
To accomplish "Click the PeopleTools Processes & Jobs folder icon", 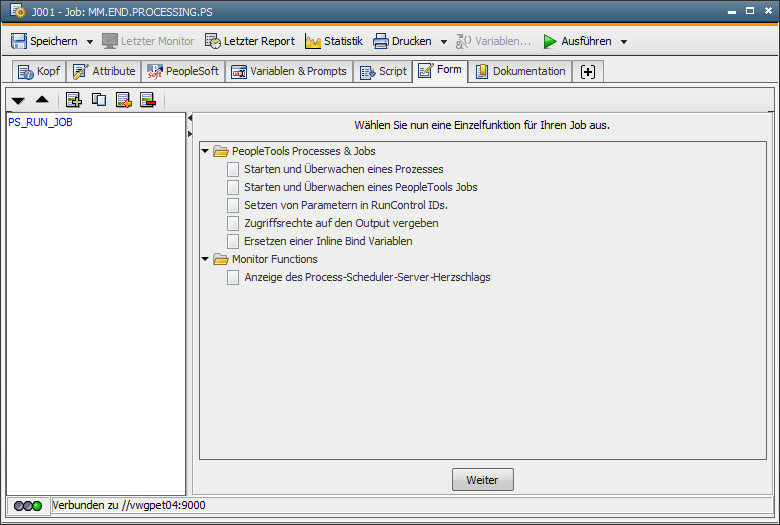I will pos(221,151).
